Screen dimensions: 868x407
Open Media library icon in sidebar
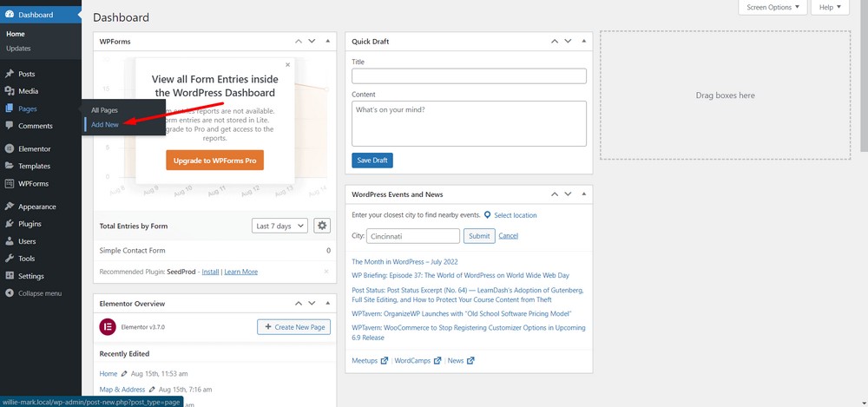coord(9,91)
